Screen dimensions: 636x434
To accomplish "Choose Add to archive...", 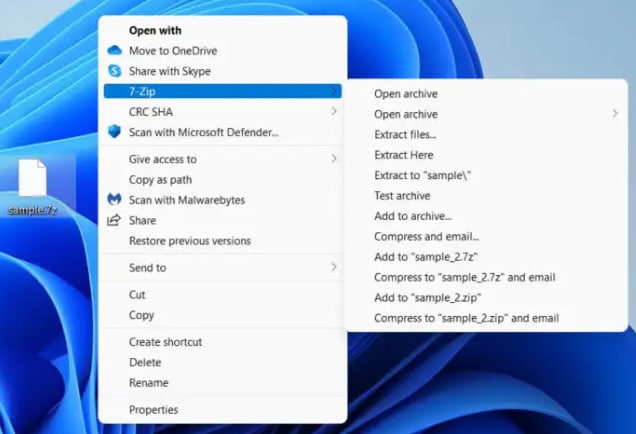I will tap(487, 216).
